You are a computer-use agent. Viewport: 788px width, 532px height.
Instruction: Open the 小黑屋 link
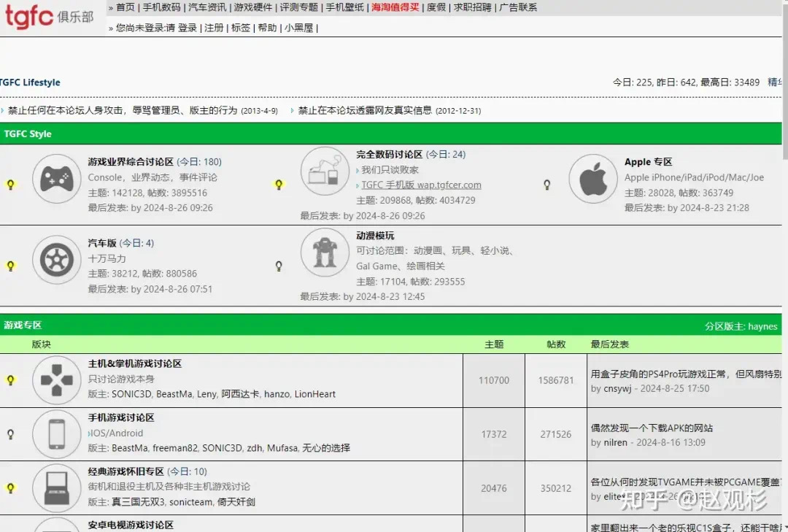click(298, 28)
